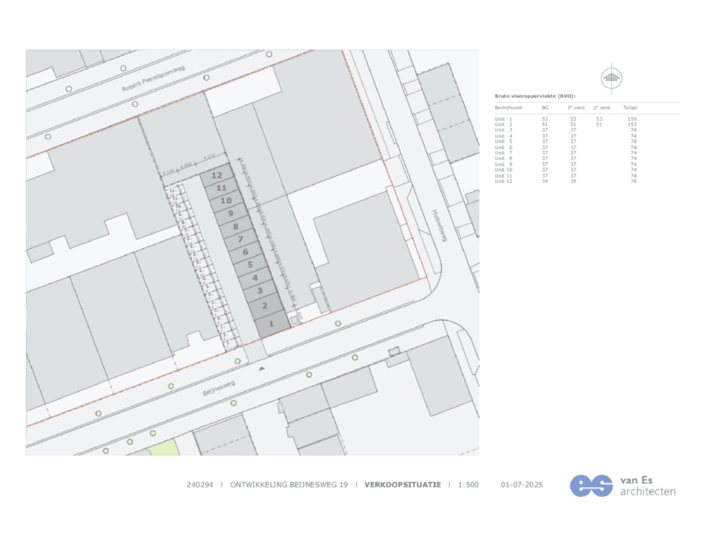Click the black entrance arrow on Beijnesweg
This screenshot has height=540, width=720.
pos(262,369)
